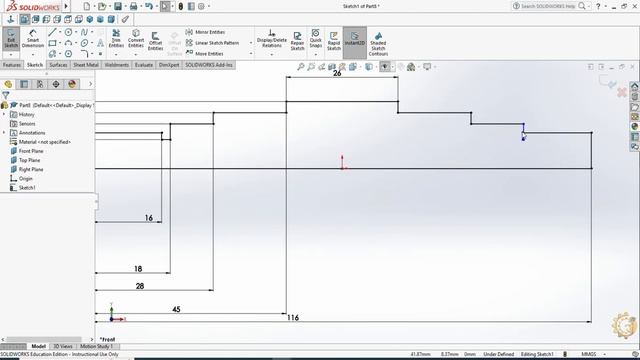This screenshot has height=360, width=640.
Task: Activate the sketch Text tool
Action: 100,43
